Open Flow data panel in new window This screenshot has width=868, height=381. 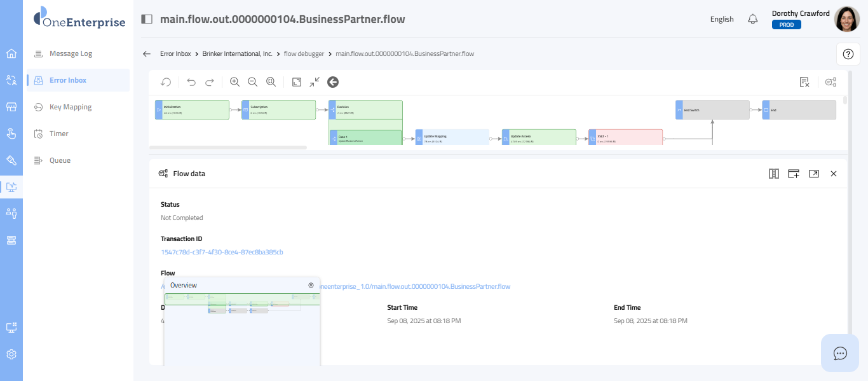[813, 174]
